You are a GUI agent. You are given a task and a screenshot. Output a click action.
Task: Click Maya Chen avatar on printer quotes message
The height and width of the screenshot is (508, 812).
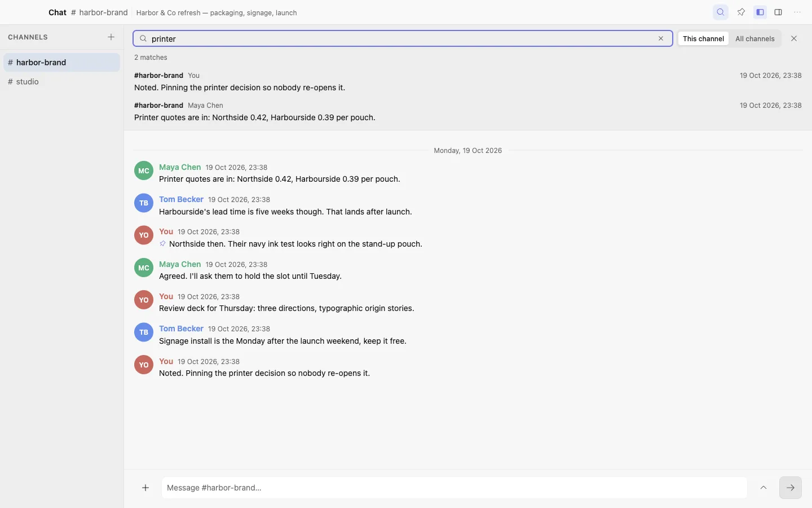coord(144,170)
